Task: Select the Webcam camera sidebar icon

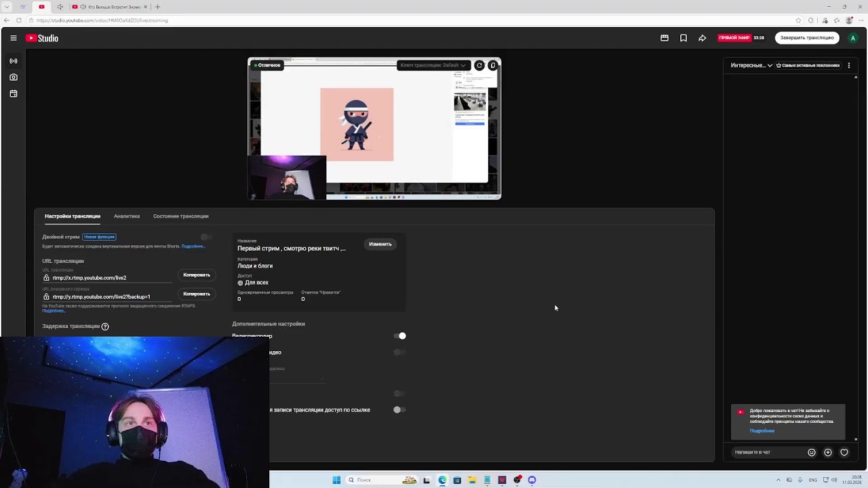Action: 14,77
